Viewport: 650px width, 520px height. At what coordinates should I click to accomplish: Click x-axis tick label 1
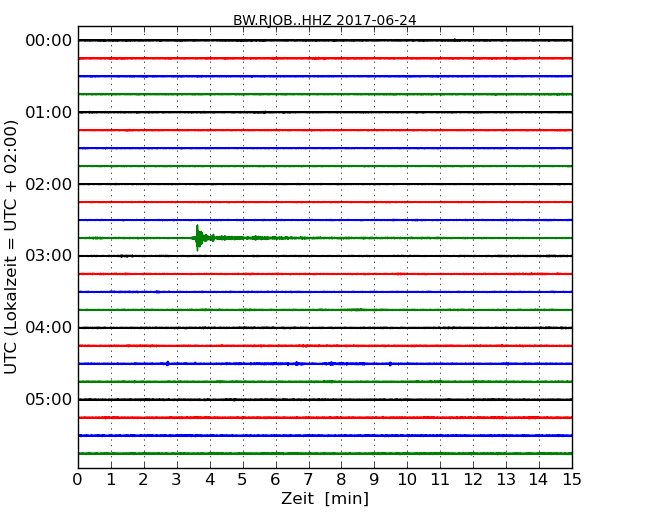click(x=111, y=480)
